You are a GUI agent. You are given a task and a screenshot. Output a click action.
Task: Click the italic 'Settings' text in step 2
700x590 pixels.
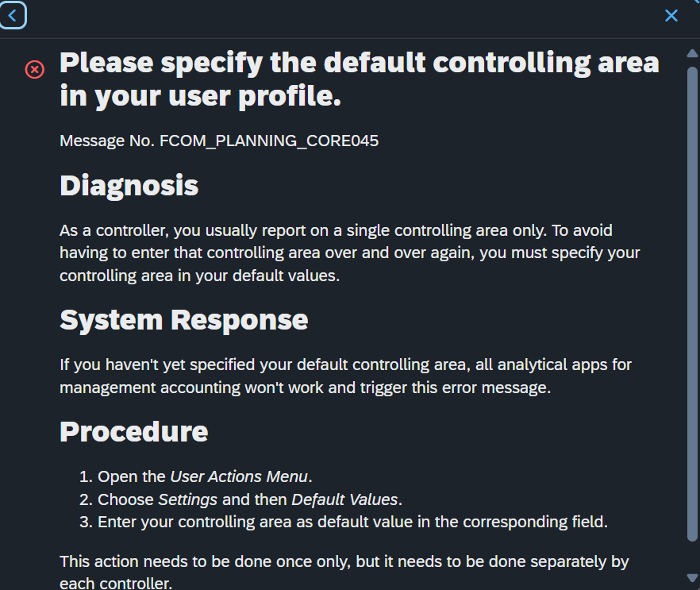pyautogui.click(x=187, y=499)
